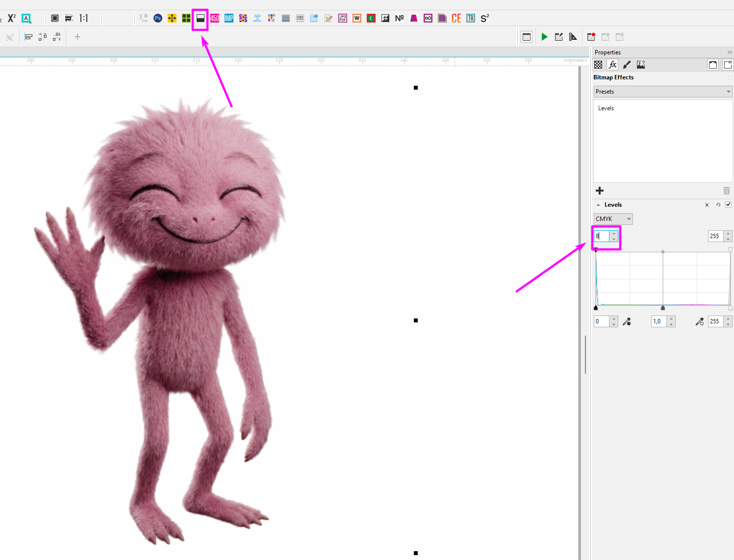
Task: Click the black-and-white half rectangle macro icon
Action: tap(200, 18)
